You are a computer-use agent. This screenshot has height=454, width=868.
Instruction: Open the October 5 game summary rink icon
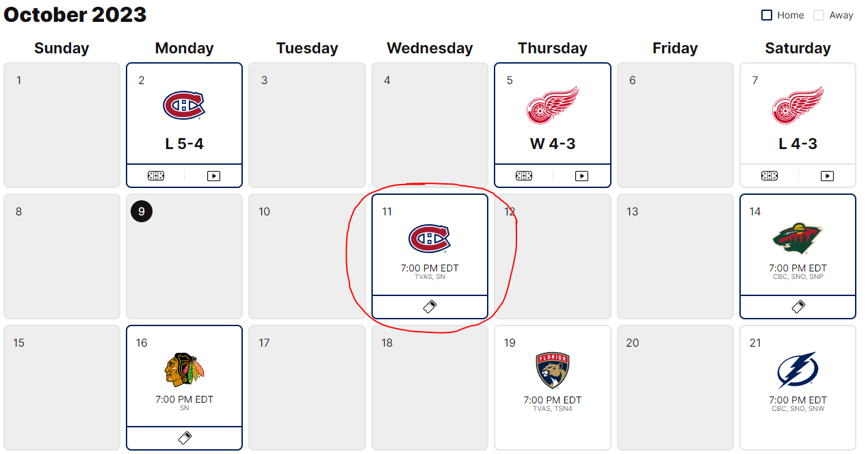pos(524,176)
